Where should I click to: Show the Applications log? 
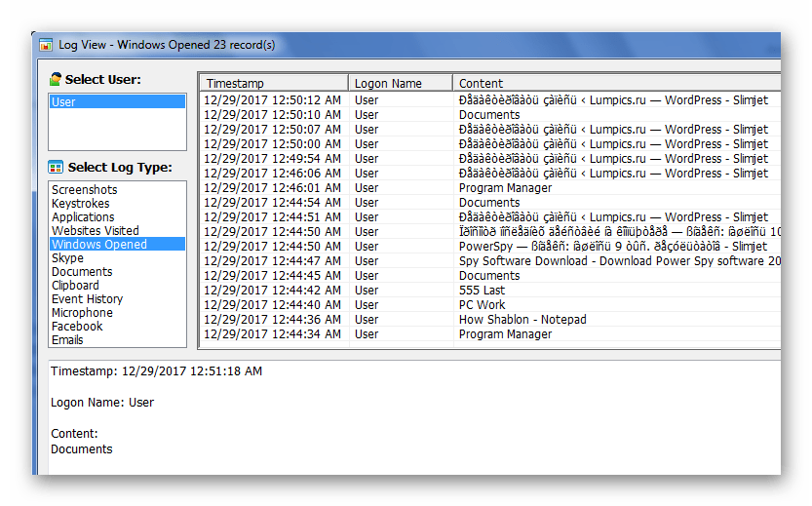83,217
